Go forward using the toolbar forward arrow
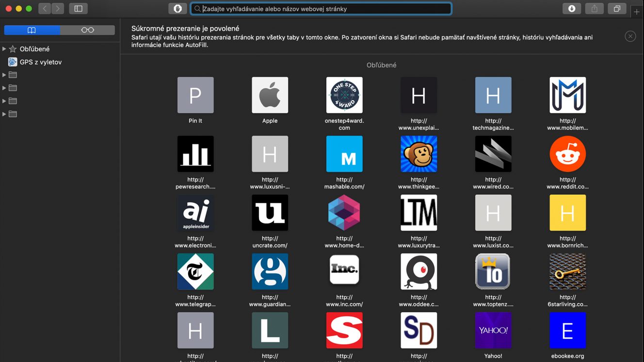 tap(58, 8)
